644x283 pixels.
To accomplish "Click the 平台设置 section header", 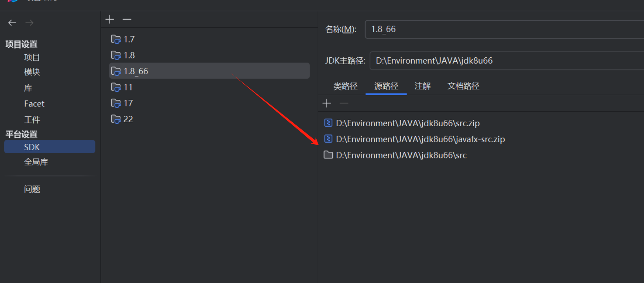I will click(x=22, y=134).
